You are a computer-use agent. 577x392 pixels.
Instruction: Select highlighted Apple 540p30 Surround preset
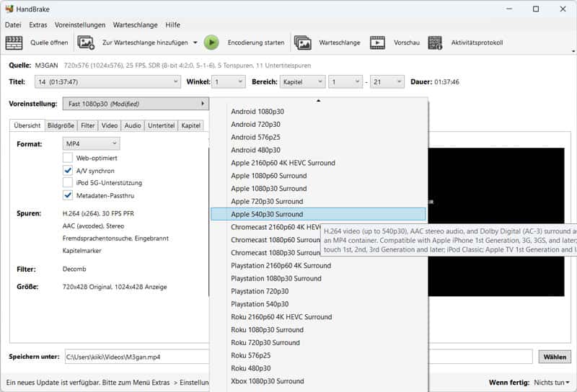[318, 214]
